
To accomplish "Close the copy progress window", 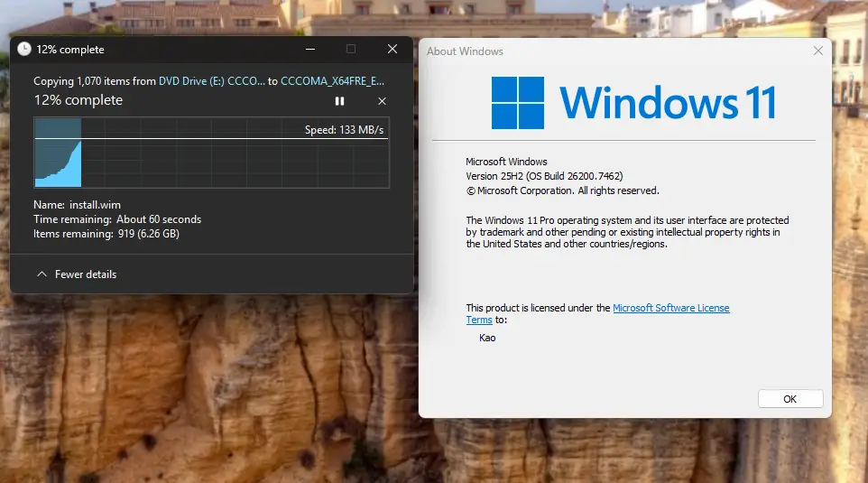I will [x=392, y=50].
